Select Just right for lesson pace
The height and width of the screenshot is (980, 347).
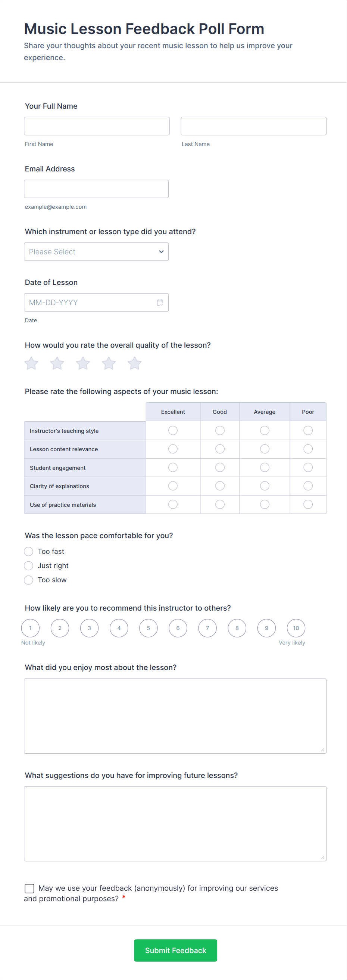tap(28, 566)
